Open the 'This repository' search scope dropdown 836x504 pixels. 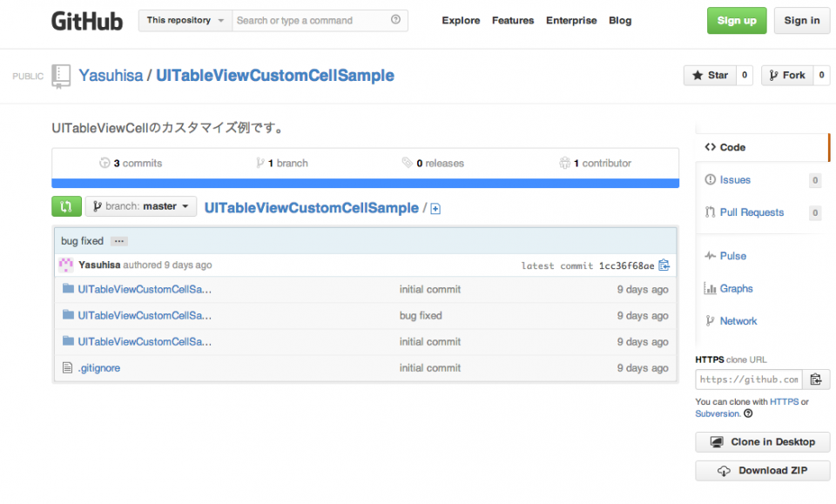[x=185, y=19]
